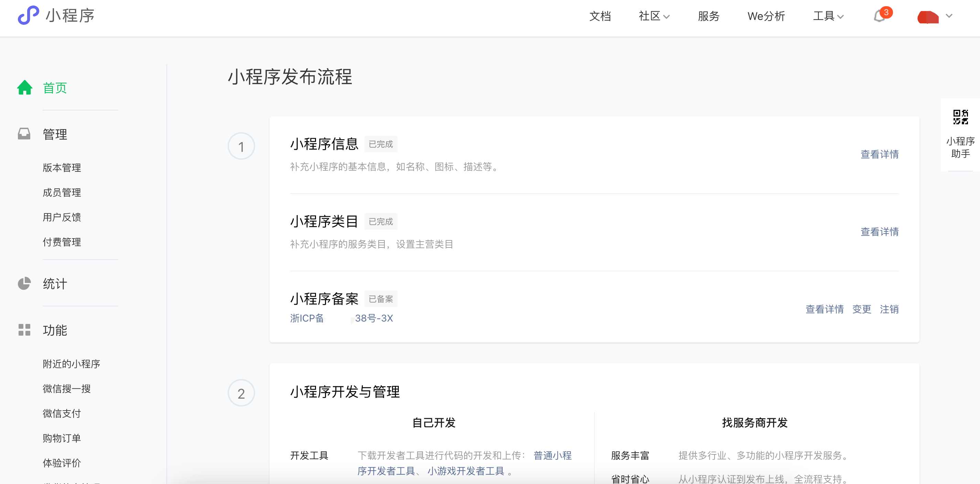The width and height of the screenshot is (980, 484).
Task: Click 注销 for 小程序备案
Action: (x=889, y=309)
